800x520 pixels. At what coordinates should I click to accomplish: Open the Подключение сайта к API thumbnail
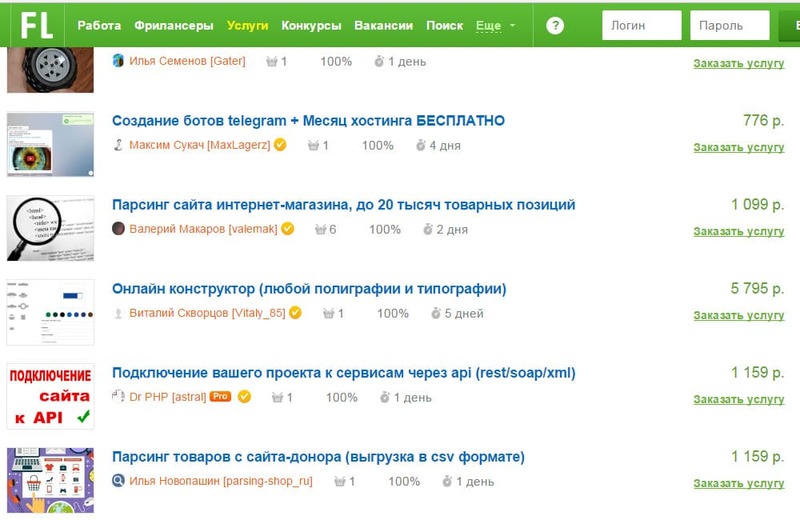coord(50,396)
